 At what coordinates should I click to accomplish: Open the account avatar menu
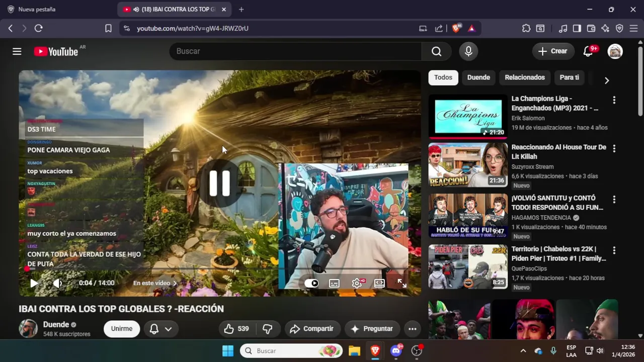tap(615, 51)
